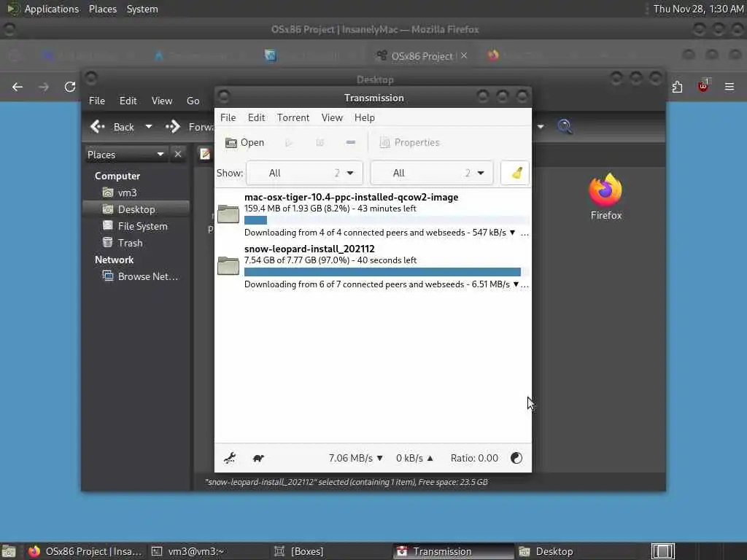Open Transmission Edit menu
Viewport: 747px width, 560px height.
(256, 117)
